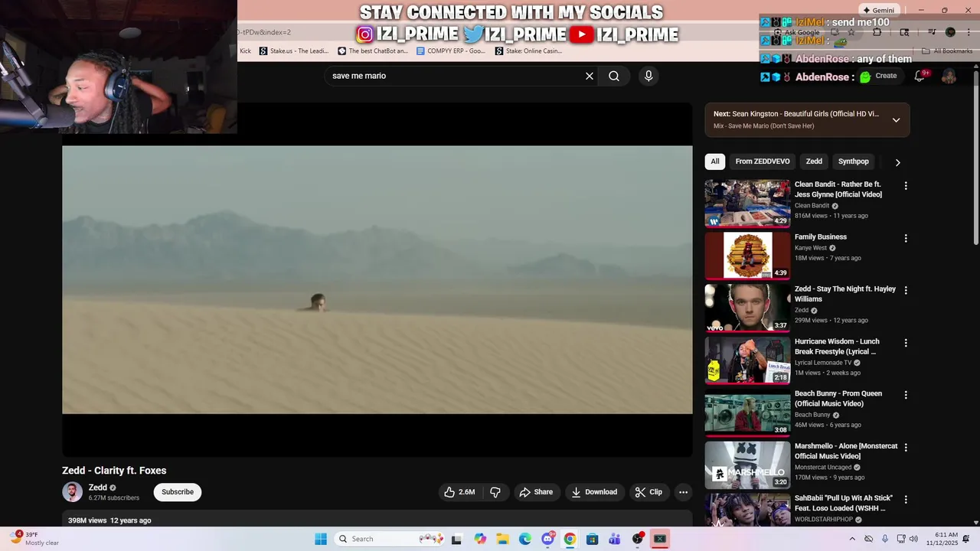Select the Zedd filter chip
The image size is (980, 551).
[x=814, y=161]
